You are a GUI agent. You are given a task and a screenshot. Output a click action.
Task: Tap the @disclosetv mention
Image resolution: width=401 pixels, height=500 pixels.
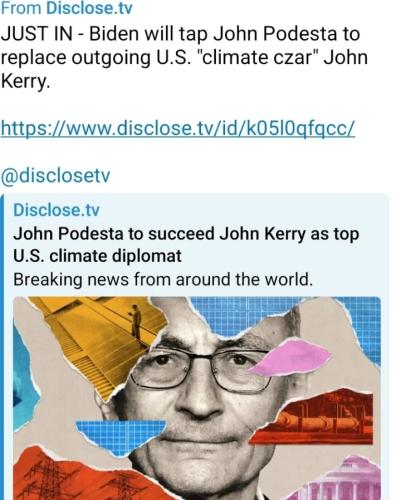pos(55,176)
